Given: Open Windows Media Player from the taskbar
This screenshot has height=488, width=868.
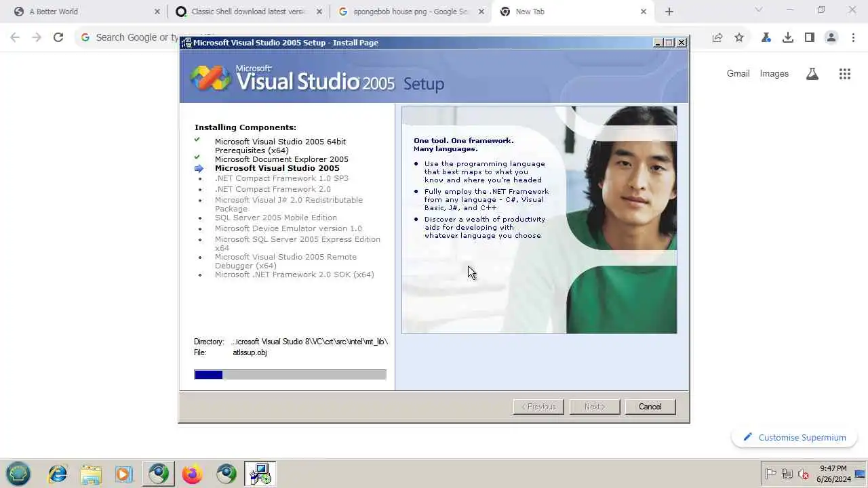Looking at the screenshot, I should (x=124, y=474).
